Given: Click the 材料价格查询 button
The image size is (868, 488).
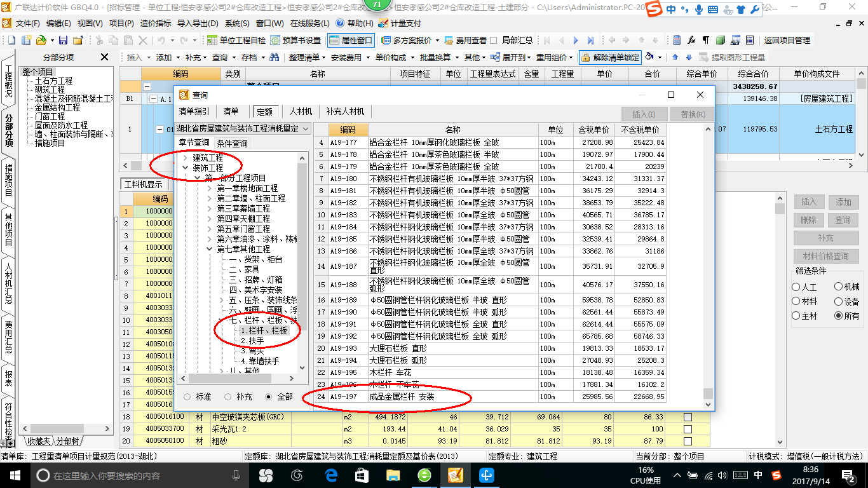Looking at the screenshot, I should coord(826,257).
